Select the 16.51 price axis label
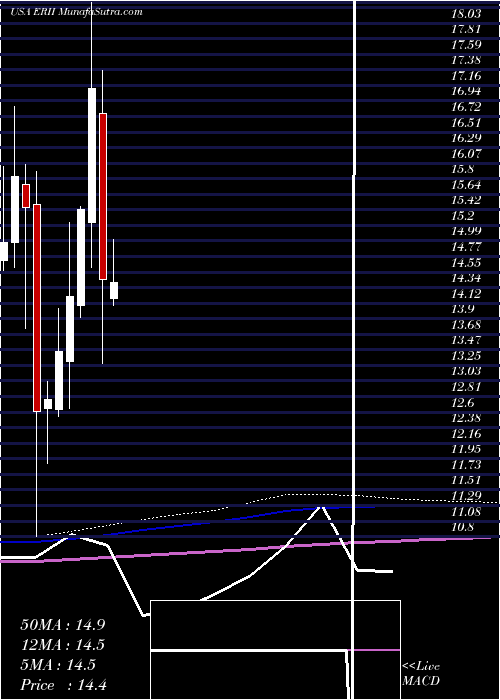 (x=467, y=123)
